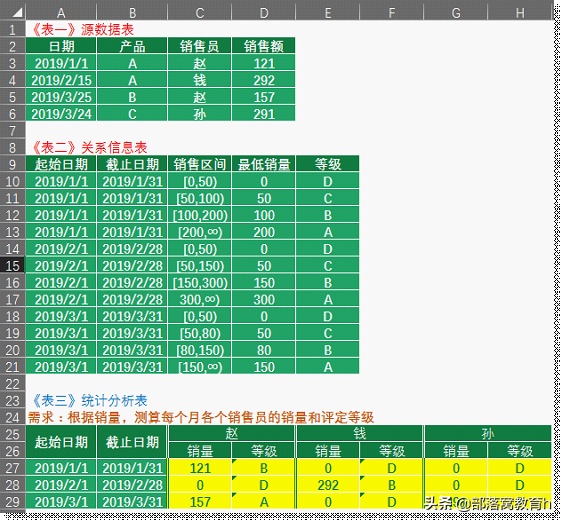Click product cell C in row 6

pos(132,114)
